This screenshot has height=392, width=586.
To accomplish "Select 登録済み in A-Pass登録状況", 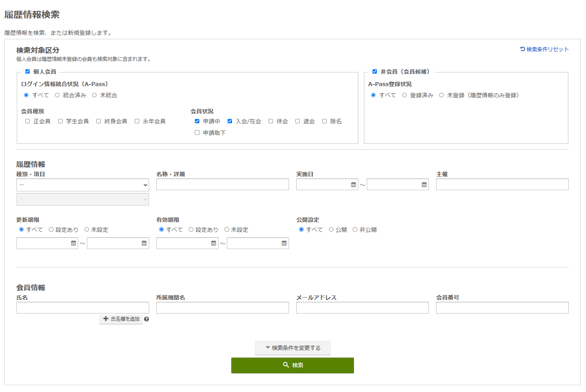I will (404, 95).
